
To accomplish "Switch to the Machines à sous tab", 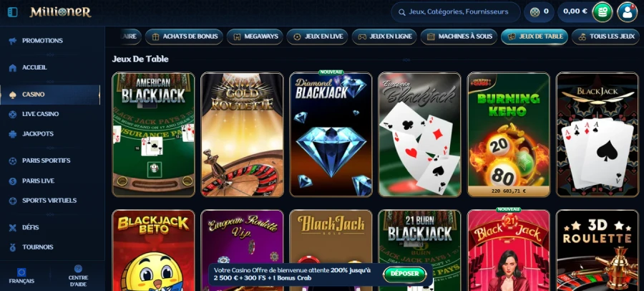I will [x=459, y=37].
